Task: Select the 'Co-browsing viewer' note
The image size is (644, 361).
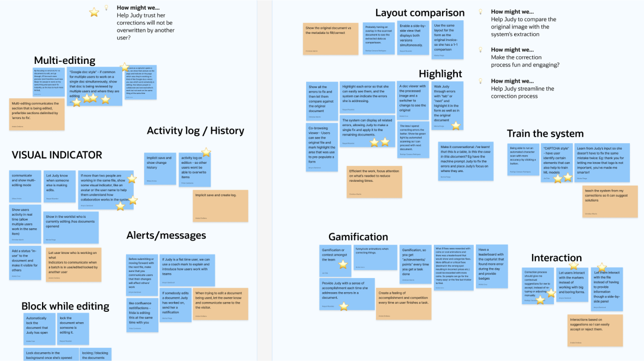Action: (x=322, y=147)
